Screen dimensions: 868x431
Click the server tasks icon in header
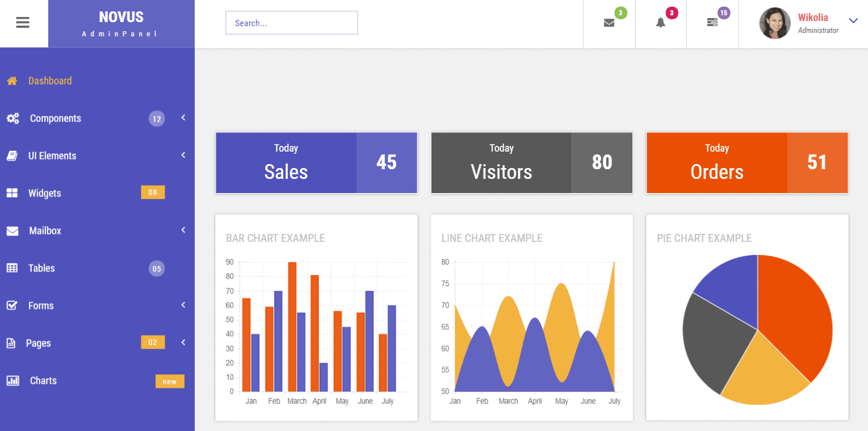(712, 23)
